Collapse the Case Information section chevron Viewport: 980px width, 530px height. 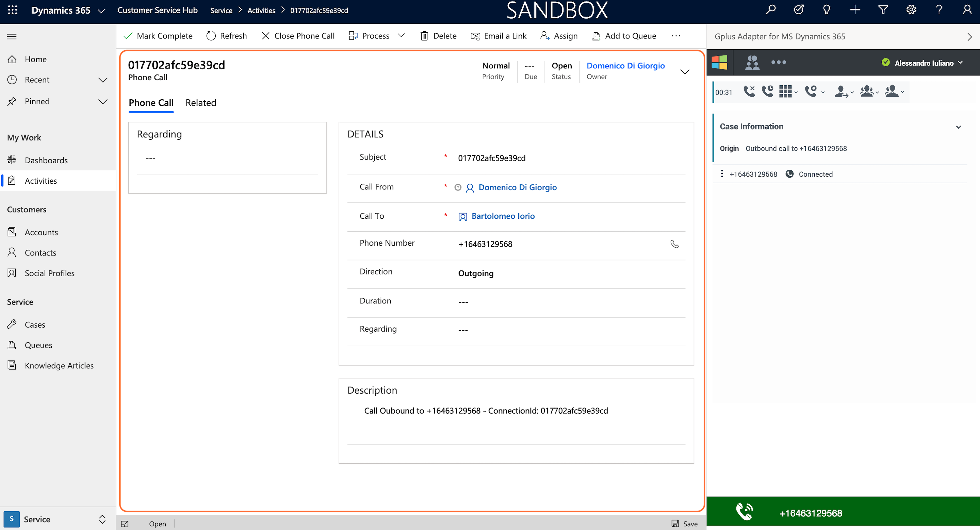[x=958, y=127]
